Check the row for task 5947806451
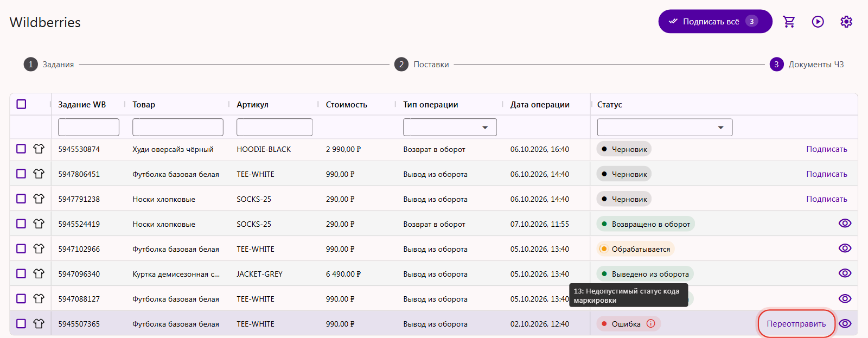The width and height of the screenshot is (868, 338). point(21,174)
